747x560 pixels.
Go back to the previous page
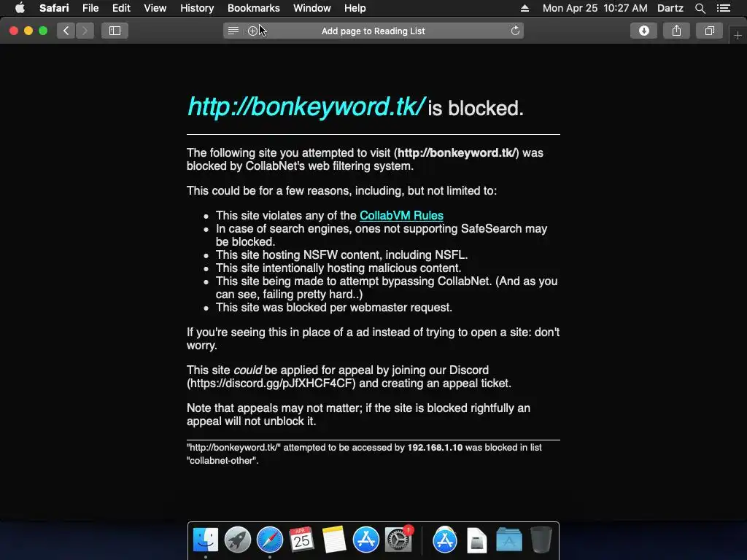(66, 31)
